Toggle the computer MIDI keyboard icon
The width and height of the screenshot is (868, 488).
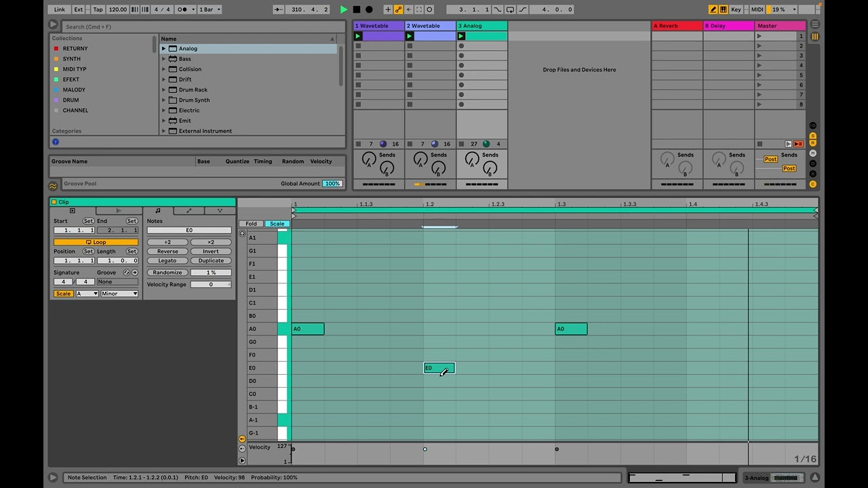click(724, 9)
